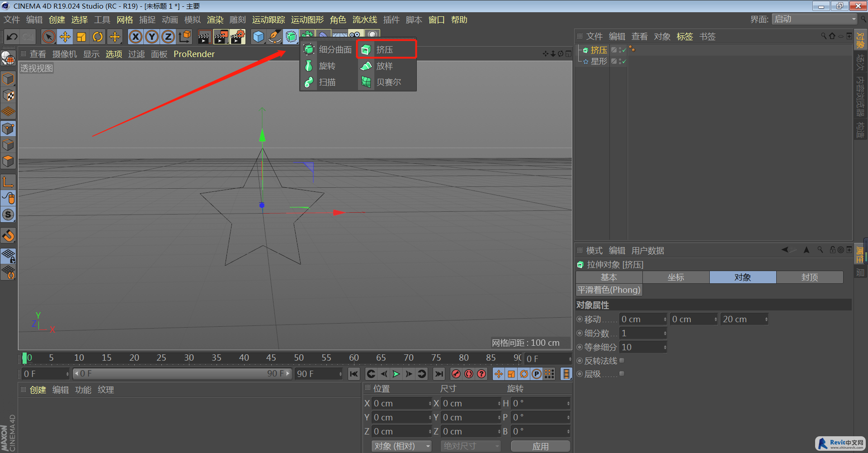Viewport: 868px width, 453px height.
Task: Activate the Move tool in top toolbar
Action: tap(65, 37)
